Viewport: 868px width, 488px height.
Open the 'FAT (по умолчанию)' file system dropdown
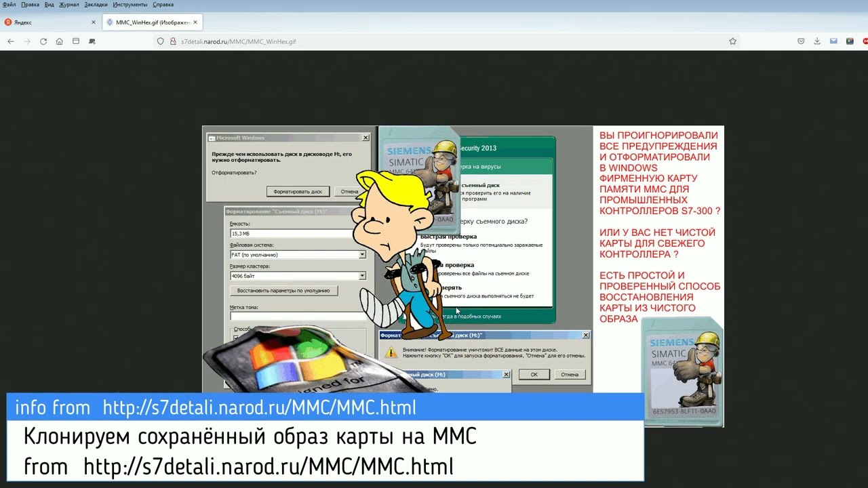pyautogui.click(x=362, y=255)
